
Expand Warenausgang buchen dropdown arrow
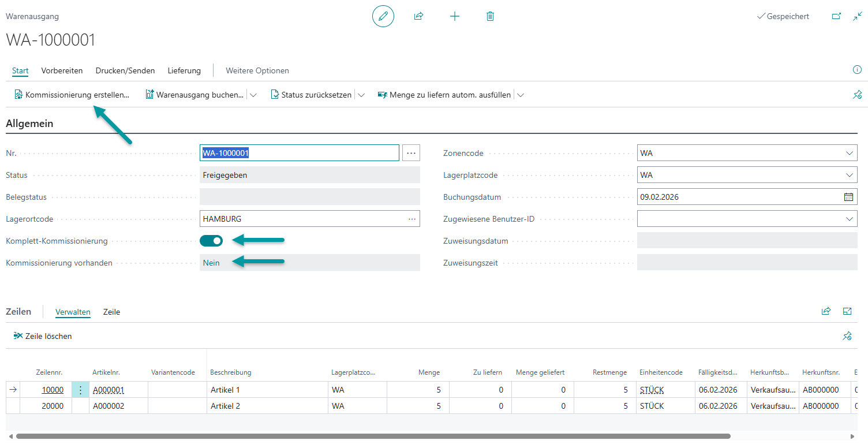click(253, 95)
